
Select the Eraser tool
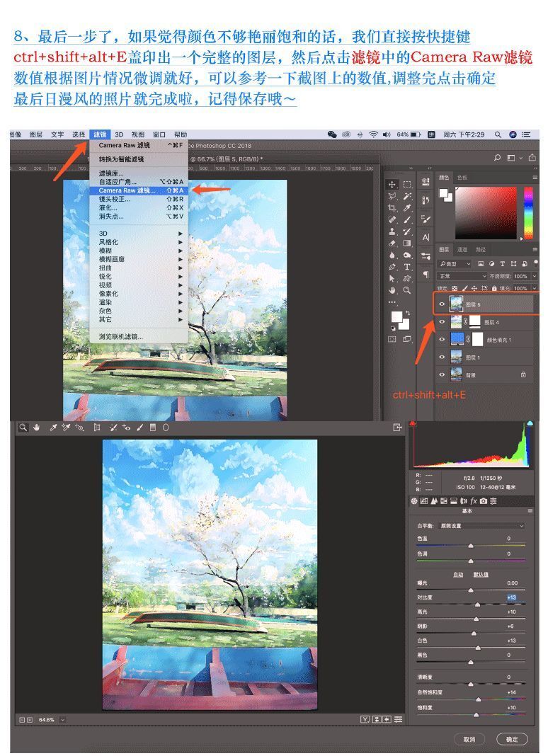(x=392, y=243)
